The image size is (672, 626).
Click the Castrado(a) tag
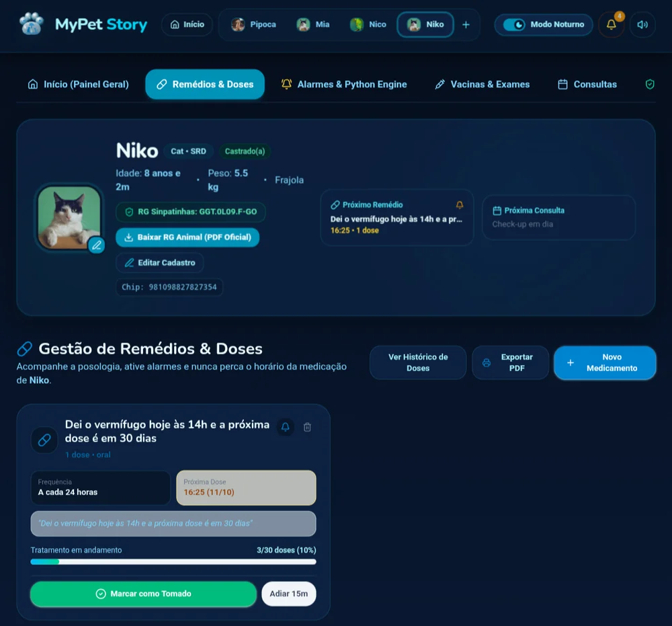click(245, 151)
